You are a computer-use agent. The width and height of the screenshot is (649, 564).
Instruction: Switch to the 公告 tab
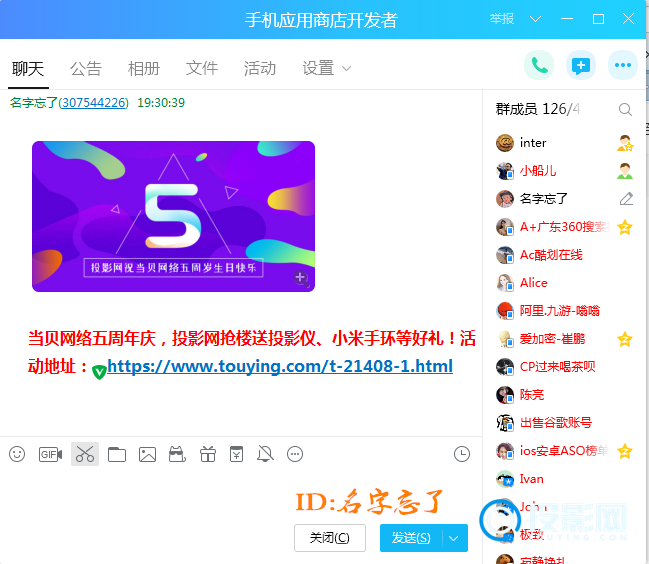pos(86,68)
